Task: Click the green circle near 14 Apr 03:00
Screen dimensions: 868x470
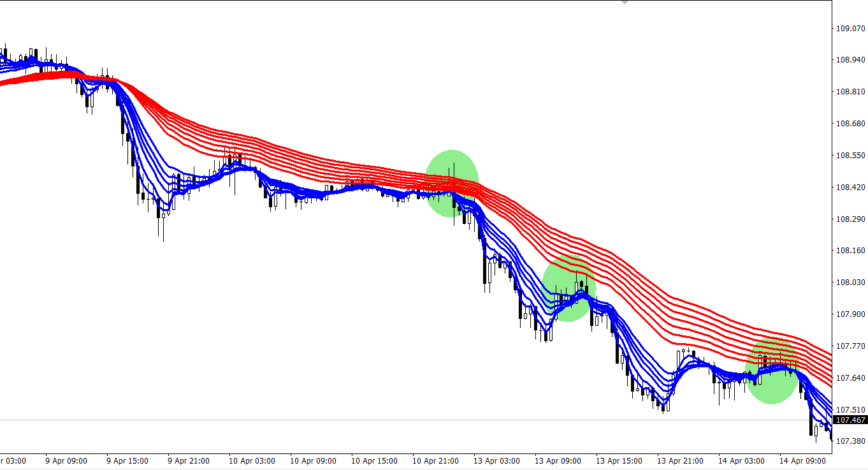Action: (x=772, y=371)
